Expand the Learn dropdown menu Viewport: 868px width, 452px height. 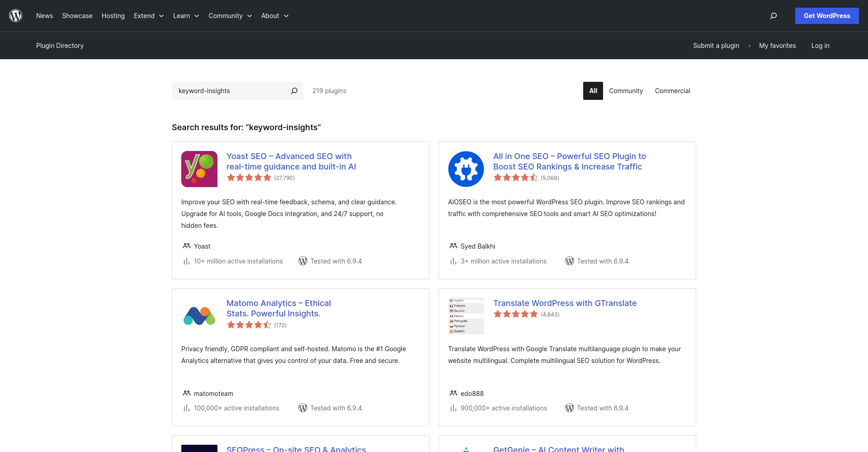[x=186, y=16]
